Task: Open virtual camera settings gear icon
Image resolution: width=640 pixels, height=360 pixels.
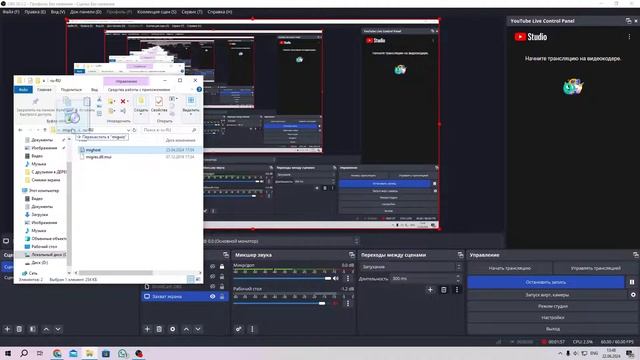Action: (633, 295)
